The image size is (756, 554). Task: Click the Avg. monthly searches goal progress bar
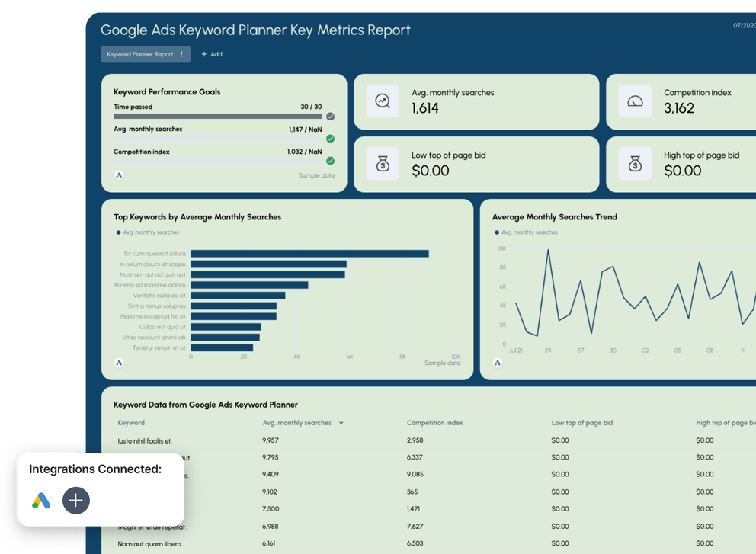(x=217, y=139)
